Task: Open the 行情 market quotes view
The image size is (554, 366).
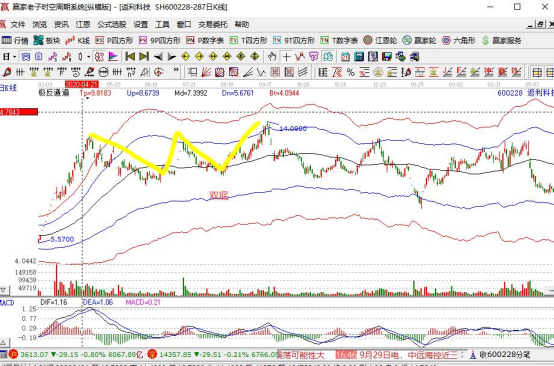Action: click(14, 41)
